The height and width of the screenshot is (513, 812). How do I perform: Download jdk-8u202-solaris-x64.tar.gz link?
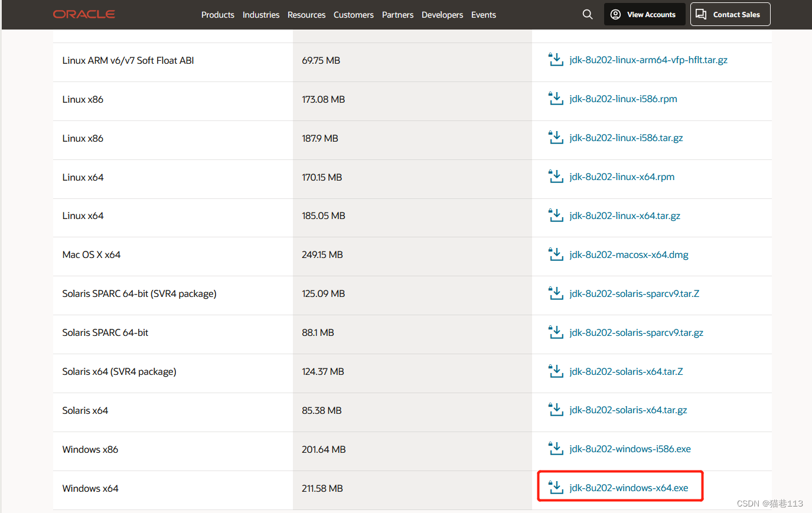tap(628, 410)
